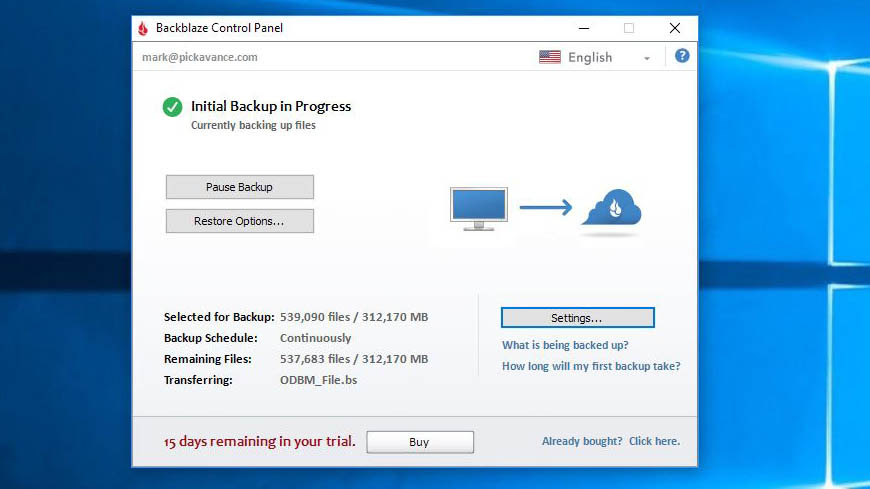Click the 'Backup Schedule:' label
This screenshot has height=489, width=870.
pyautogui.click(x=211, y=338)
